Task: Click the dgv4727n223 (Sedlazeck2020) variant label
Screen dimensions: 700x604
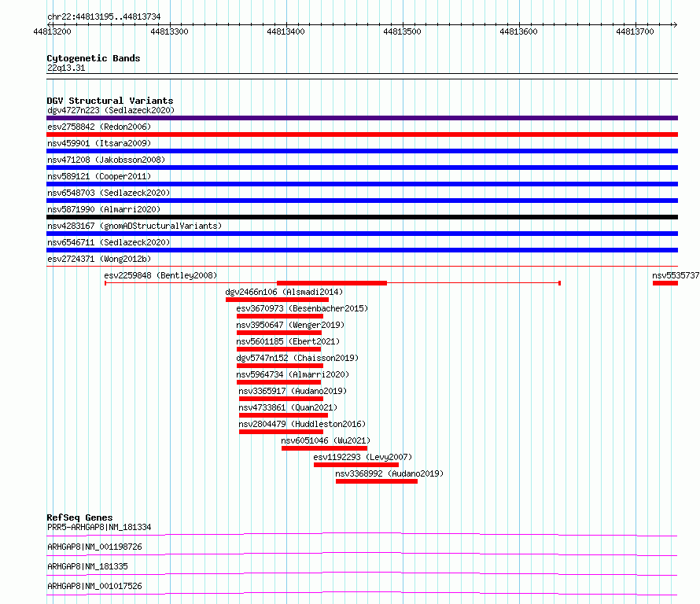Action: (111, 110)
